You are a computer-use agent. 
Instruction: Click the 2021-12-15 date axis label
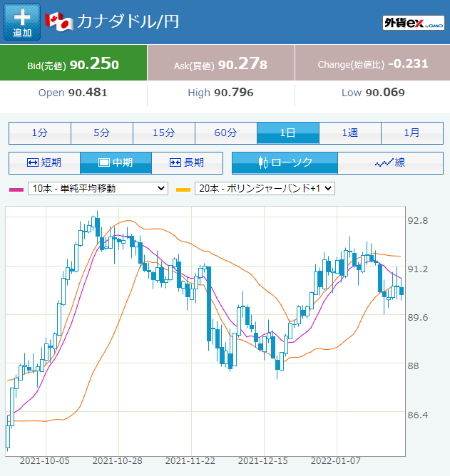(263, 461)
